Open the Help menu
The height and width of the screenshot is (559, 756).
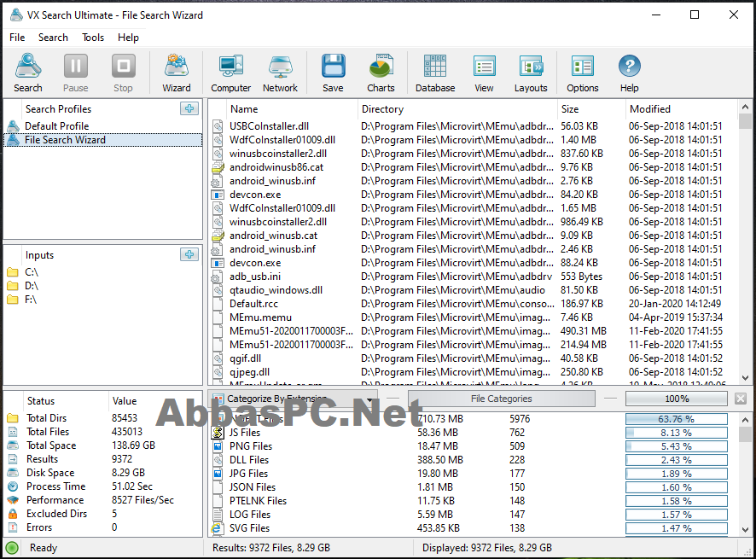(x=128, y=38)
